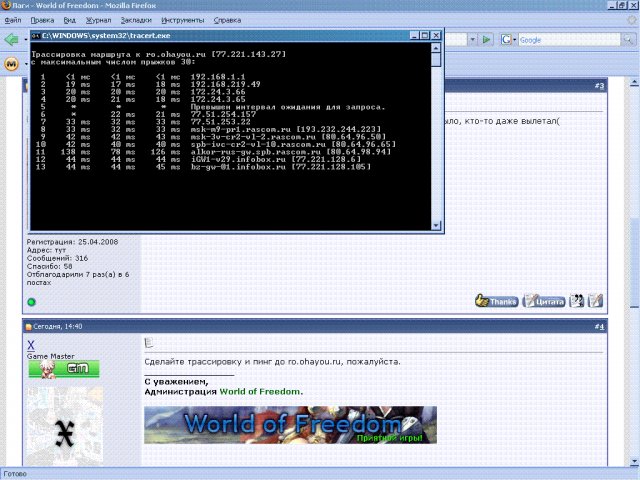This screenshot has height=480, width=640.
Task: Click the console scrollbar down arrow
Action: tap(436, 225)
